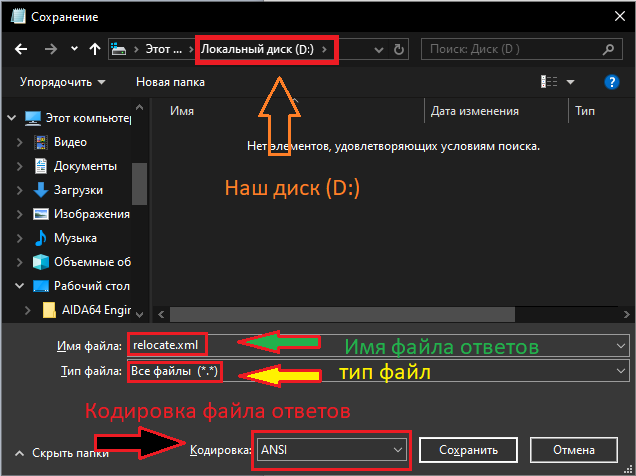Open 'Объемные об' 3D objects folder

click(x=92, y=262)
